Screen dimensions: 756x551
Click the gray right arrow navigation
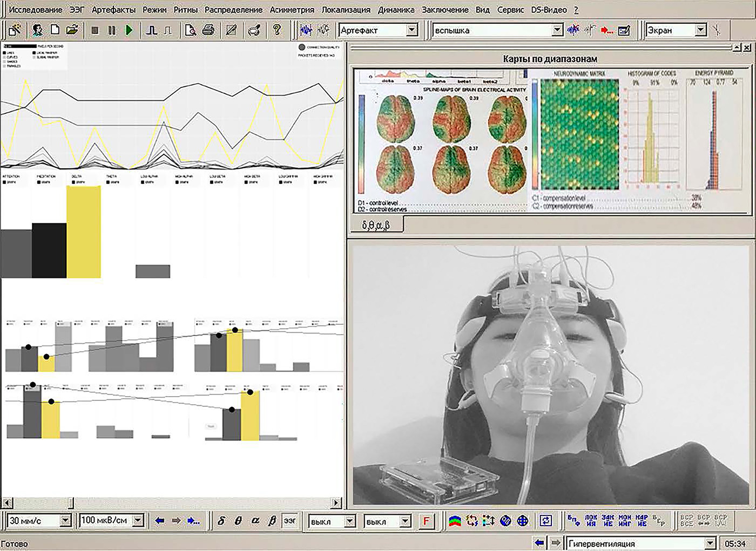(x=176, y=521)
